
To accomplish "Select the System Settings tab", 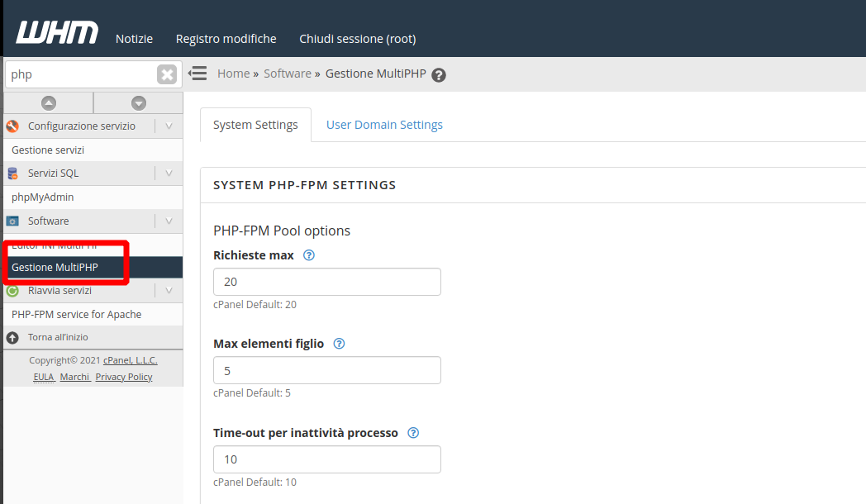I will pos(255,125).
